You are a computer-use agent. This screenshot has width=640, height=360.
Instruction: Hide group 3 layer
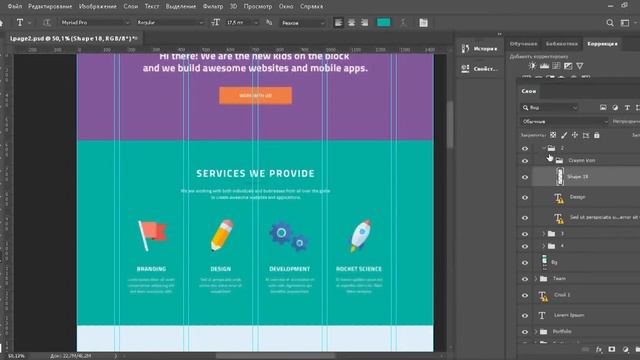(525, 234)
